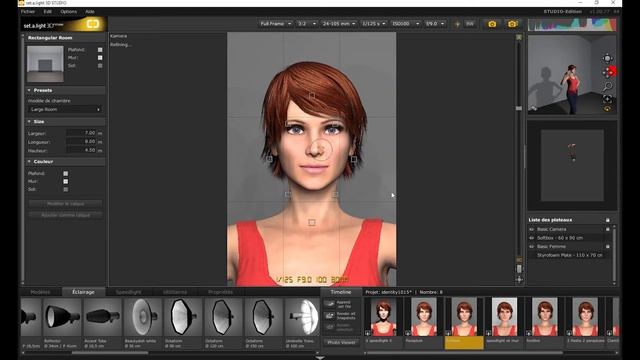The height and width of the screenshot is (360, 640).
Task: Click the yellow reset view icon in 3D preview
Action: pos(607,109)
